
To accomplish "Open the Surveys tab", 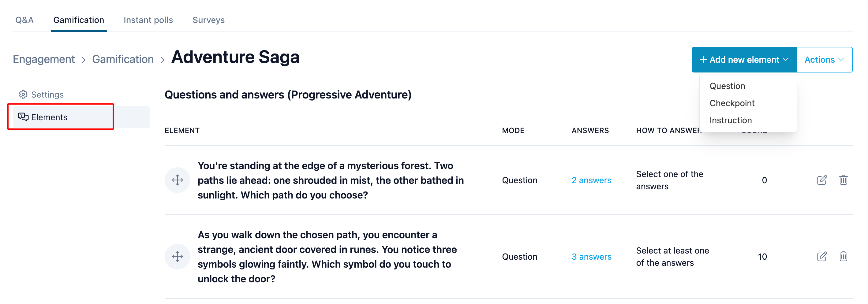I will point(208,20).
